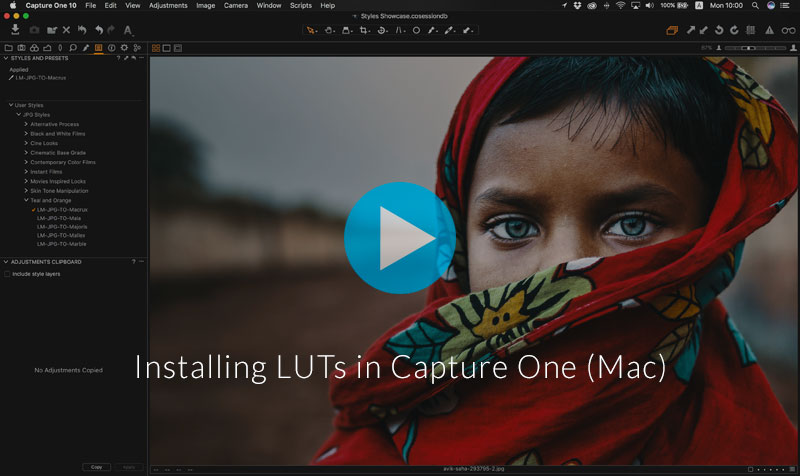Expand the Black and White Films folder

pos(25,133)
